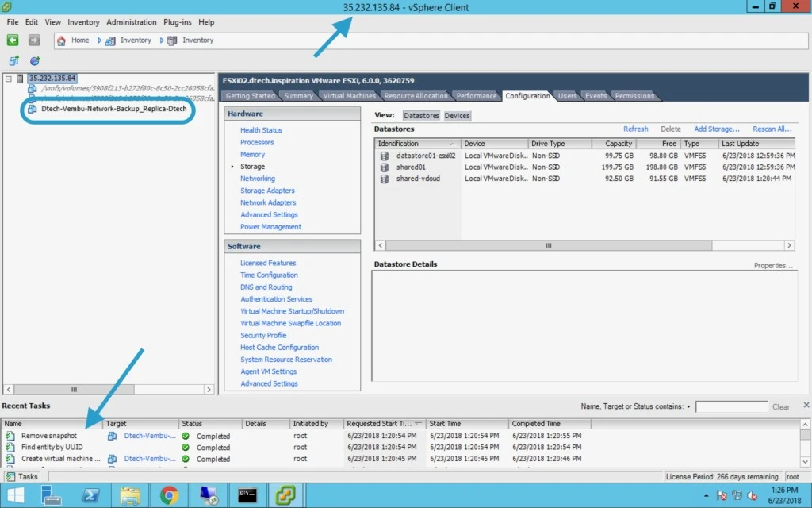Viewport: 812px width, 508px height.
Task: Open the Name, Target or Status filter dropdown
Action: click(x=688, y=407)
